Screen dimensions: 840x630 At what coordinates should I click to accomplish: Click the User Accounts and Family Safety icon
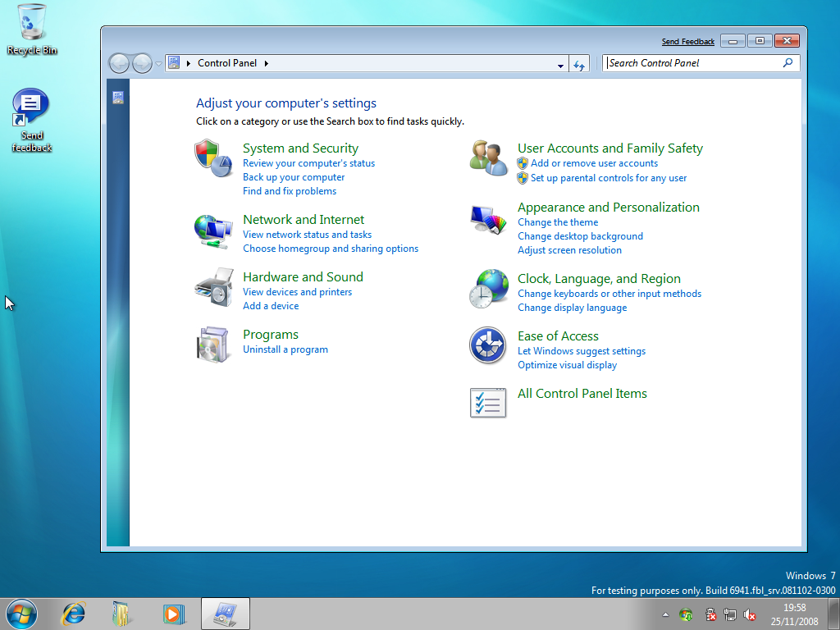click(x=488, y=157)
